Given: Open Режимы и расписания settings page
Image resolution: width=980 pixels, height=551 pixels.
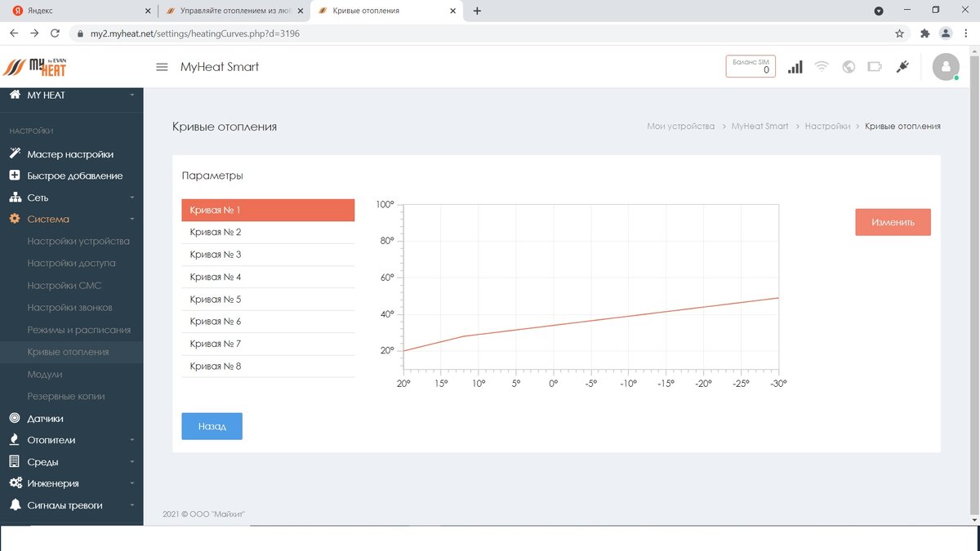Looking at the screenshot, I should [79, 330].
